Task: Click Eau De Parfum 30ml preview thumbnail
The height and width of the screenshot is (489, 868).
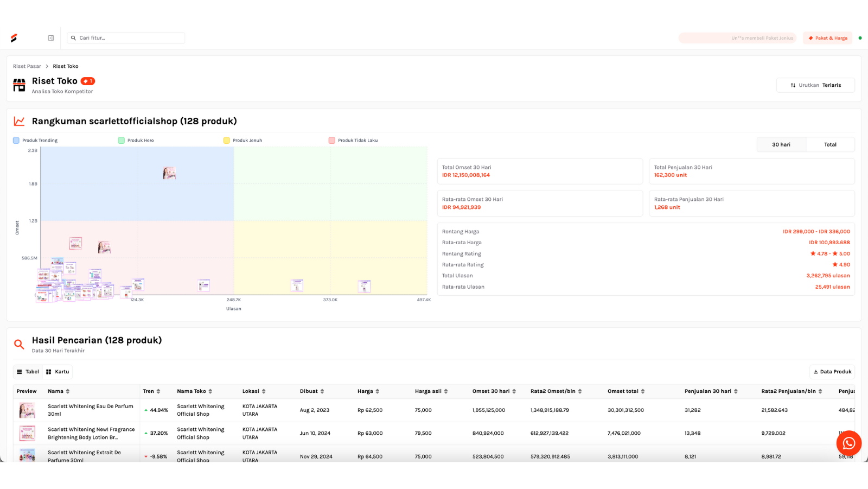Action: (x=27, y=410)
